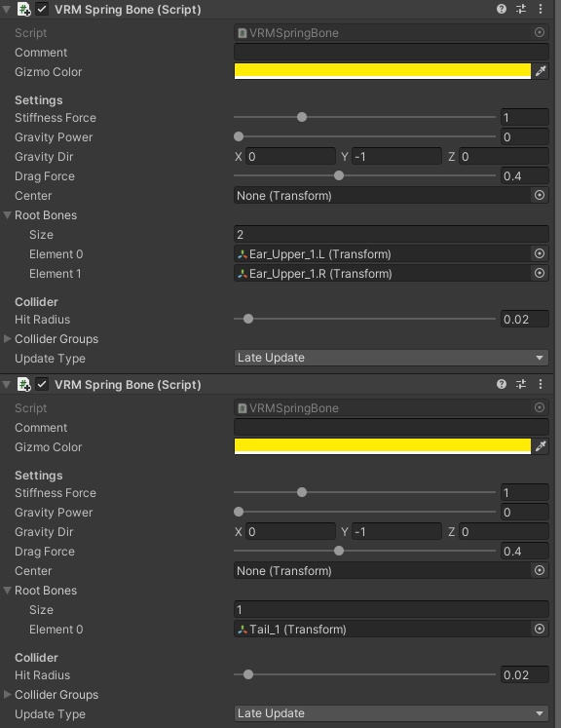This screenshot has width=561, height=728.
Task: Click object picker of first VRMSpringBone script field
Action: 540,32
